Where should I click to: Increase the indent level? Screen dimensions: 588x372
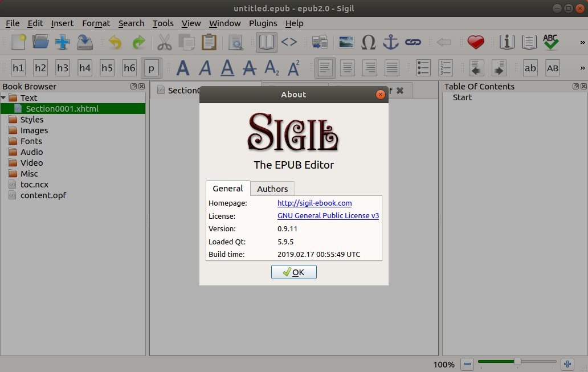click(499, 68)
